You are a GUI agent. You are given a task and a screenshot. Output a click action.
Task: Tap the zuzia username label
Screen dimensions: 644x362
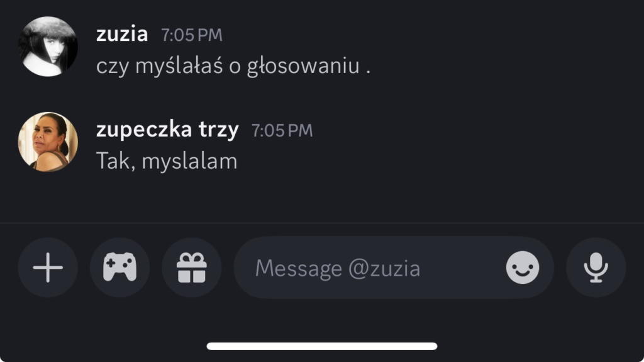click(122, 34)
